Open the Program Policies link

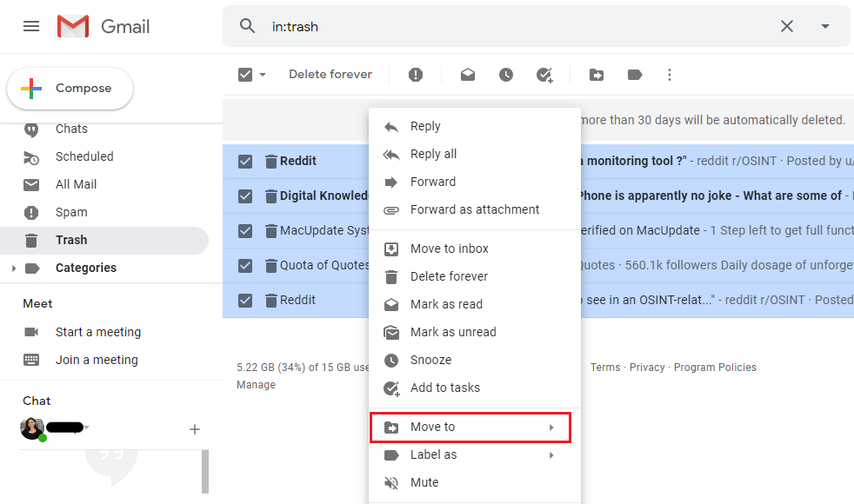[x=715, y=368]
